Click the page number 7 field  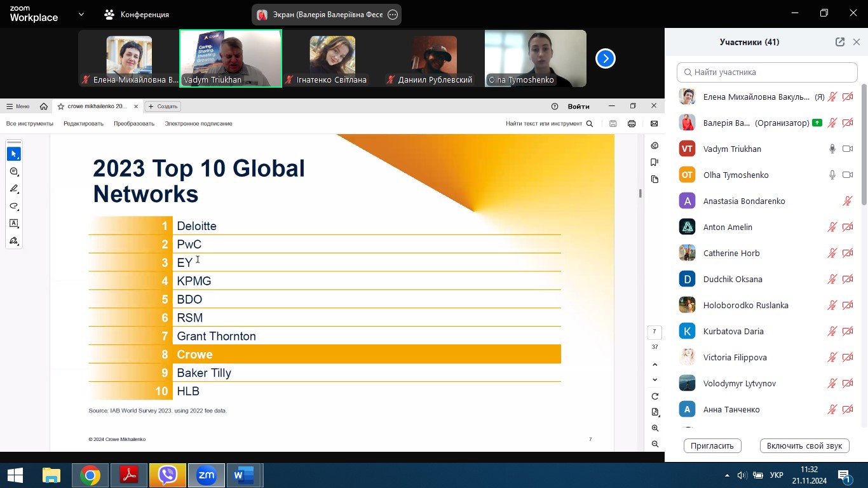654,332
